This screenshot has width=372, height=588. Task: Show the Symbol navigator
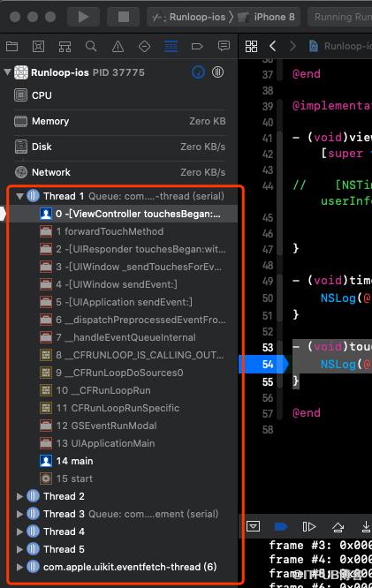point(65,47)
